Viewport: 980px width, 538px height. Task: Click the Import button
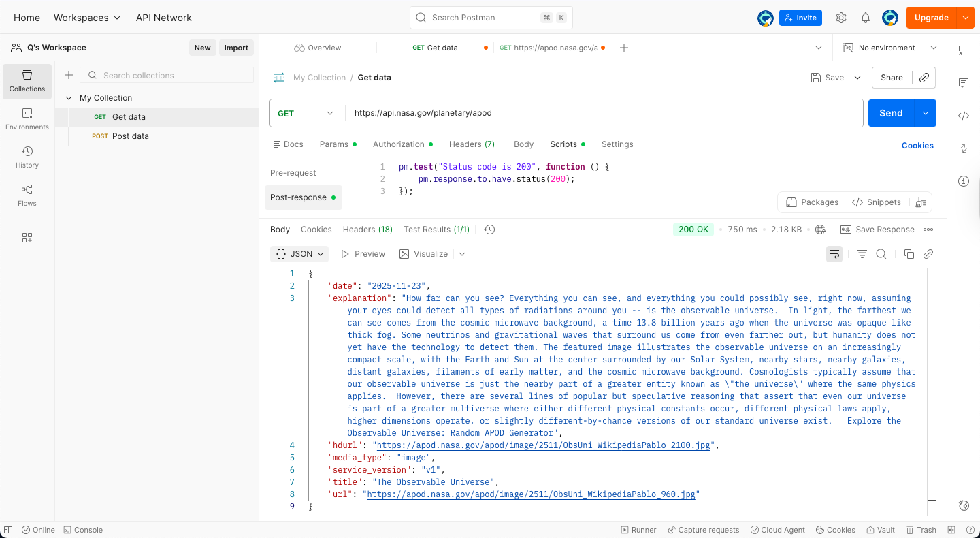[x=236, y=48]
